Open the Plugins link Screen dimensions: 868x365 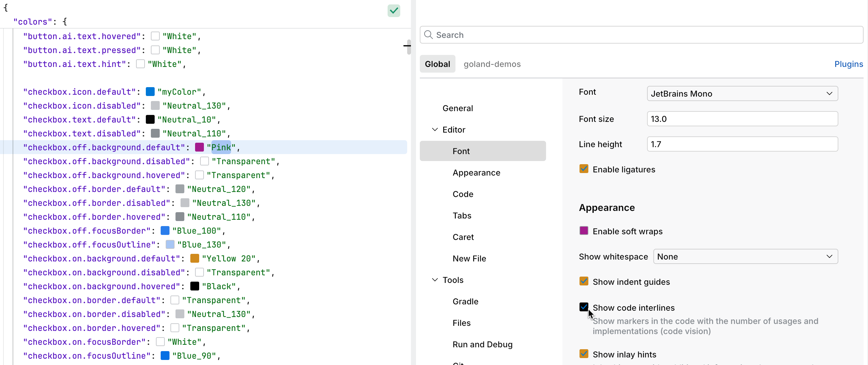pyautogui.click(x=848, y=64)
